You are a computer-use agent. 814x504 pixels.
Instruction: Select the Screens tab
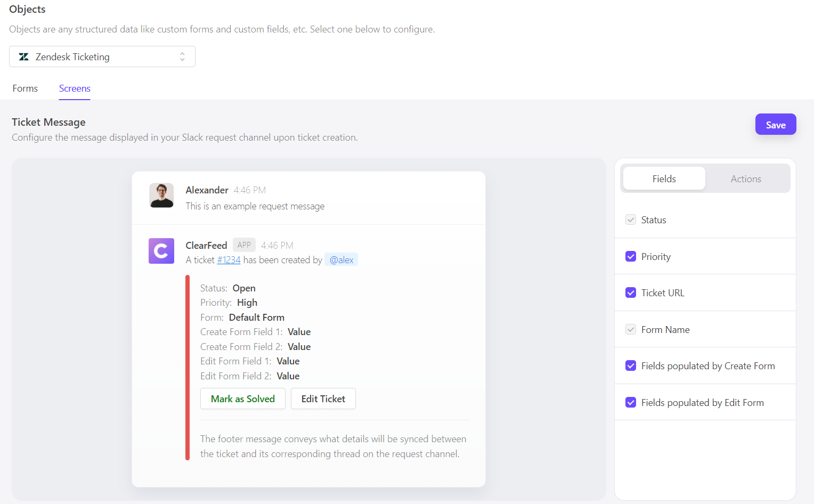pyautogui.click(x=75, y=88)
